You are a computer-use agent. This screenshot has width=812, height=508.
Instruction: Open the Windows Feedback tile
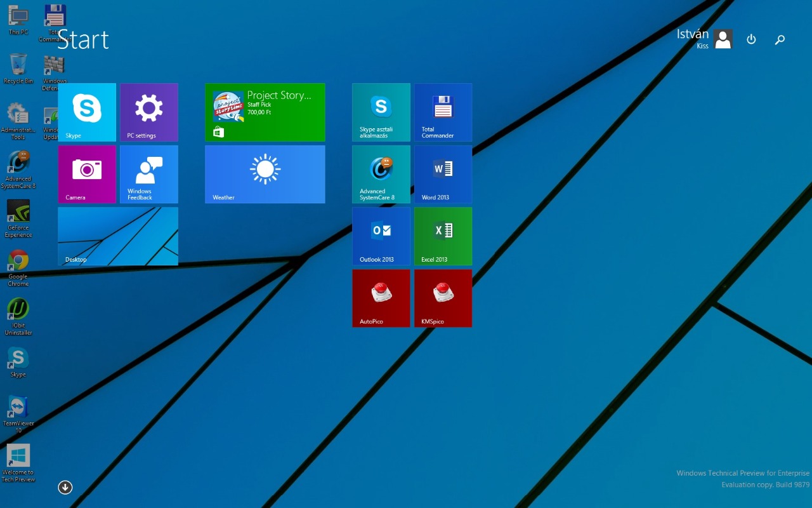(x=149, y=175)
